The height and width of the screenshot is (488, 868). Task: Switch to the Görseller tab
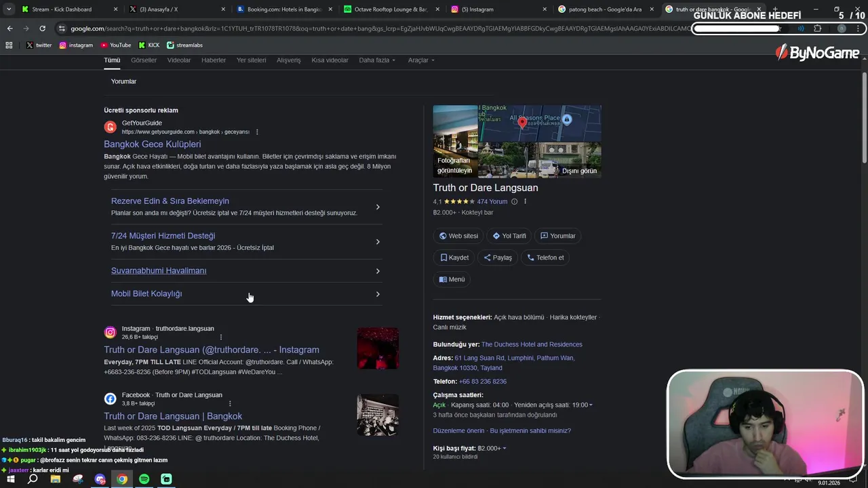pos(144,60)
